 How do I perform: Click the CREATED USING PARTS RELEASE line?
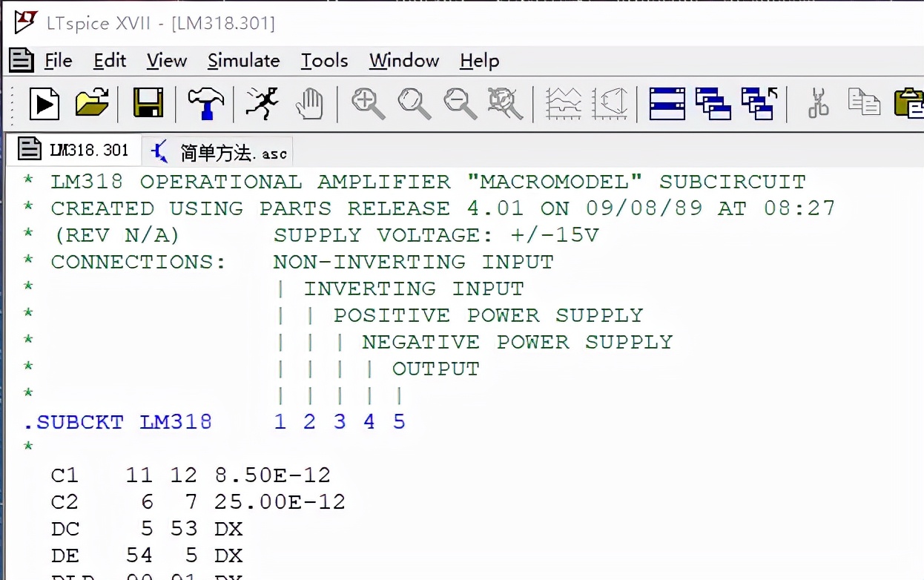pos(429,208)
